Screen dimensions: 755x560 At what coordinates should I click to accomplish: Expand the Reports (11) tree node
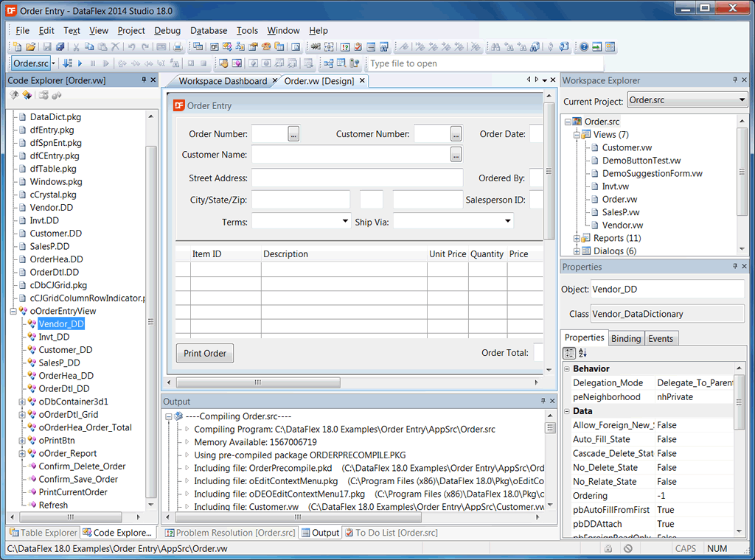[x=577, y=239]
